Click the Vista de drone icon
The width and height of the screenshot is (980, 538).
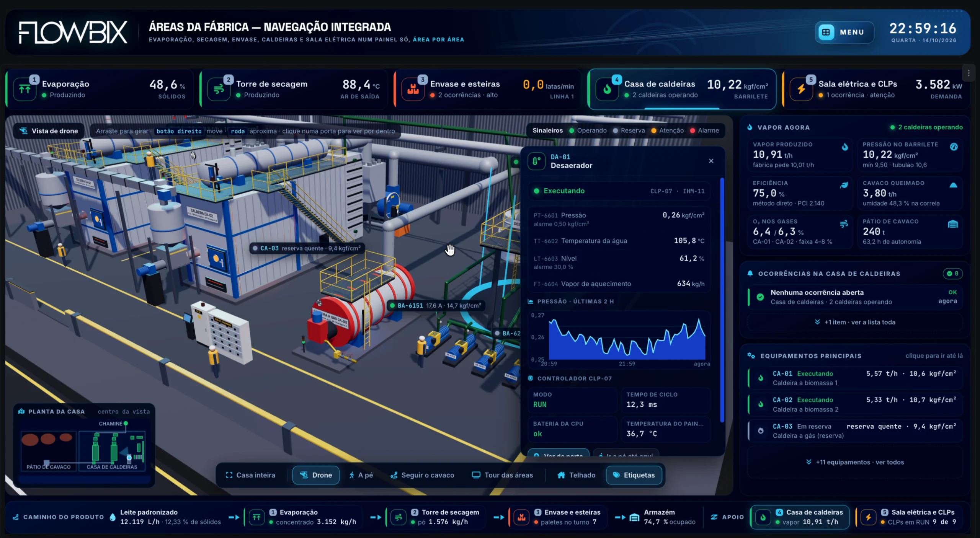(x=24, y=131)
